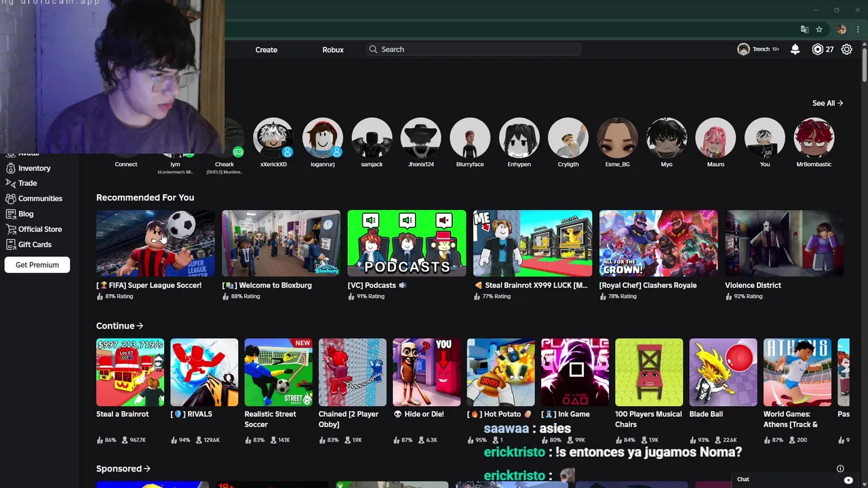
Task: Open the Communities sidebar link
Action: 40,199
